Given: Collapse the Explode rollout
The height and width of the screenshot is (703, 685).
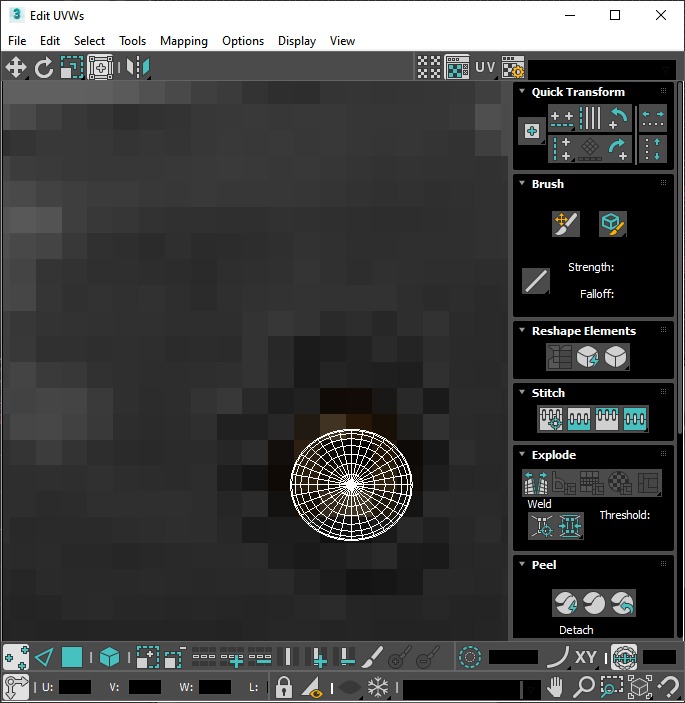Looking at the screenshot, I should tap(522, 454).
